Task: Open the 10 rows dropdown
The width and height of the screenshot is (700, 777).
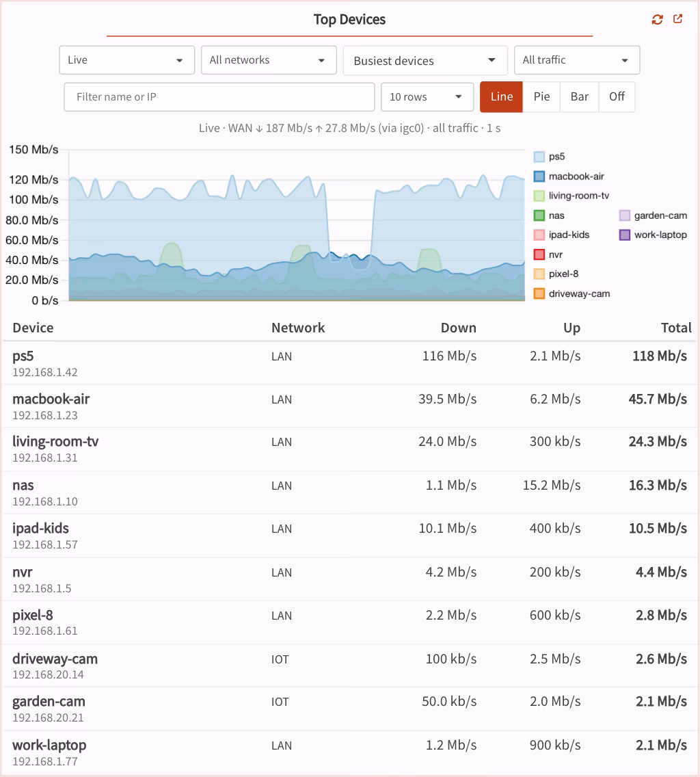Action: 426,97
